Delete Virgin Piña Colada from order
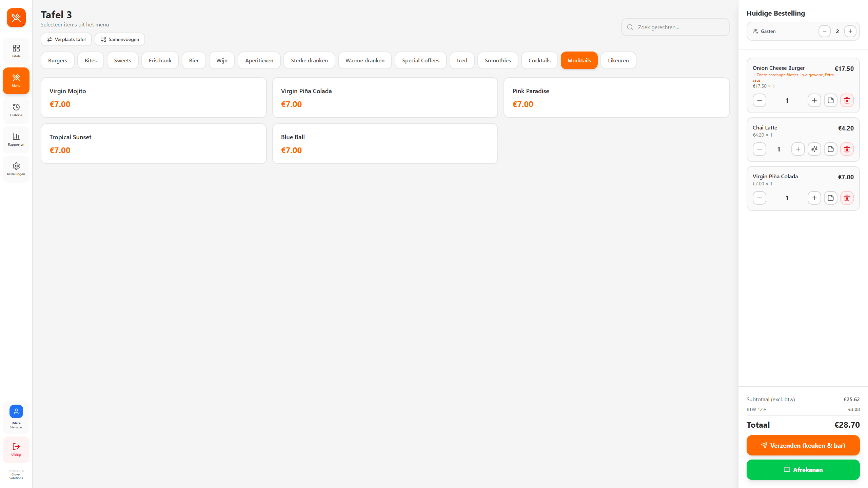The image size is (868, 488). [847, 198]
